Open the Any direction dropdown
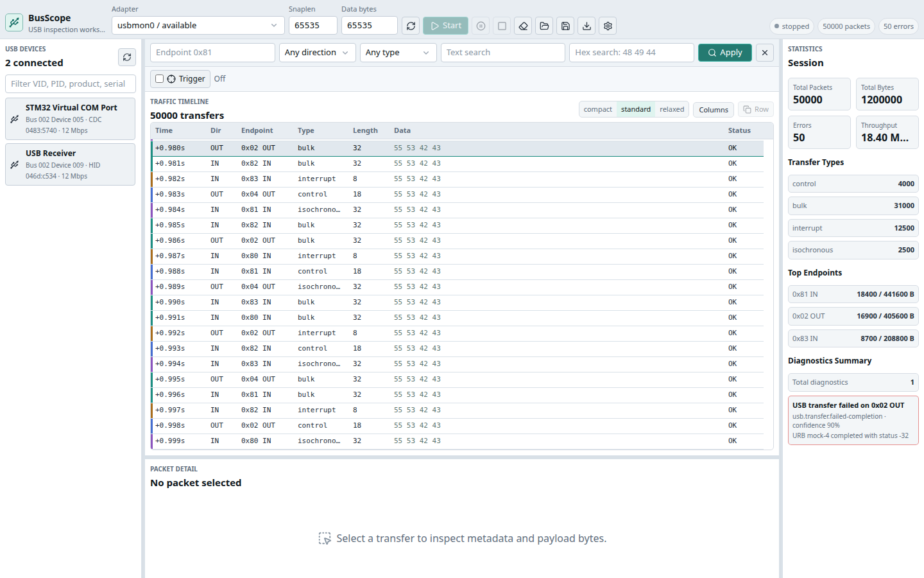 tap(318, 53)
